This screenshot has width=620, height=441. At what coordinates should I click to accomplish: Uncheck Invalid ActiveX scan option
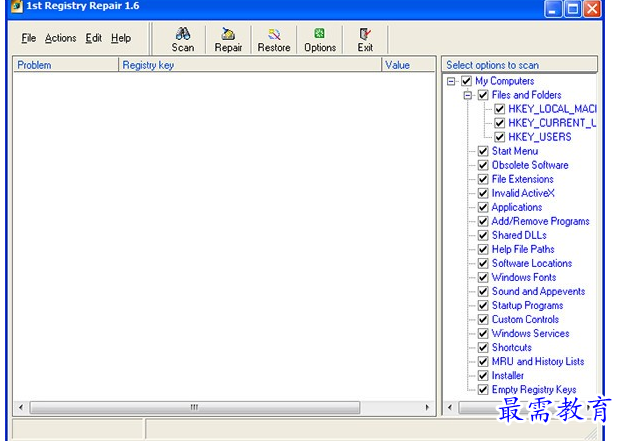coord(483,193)
